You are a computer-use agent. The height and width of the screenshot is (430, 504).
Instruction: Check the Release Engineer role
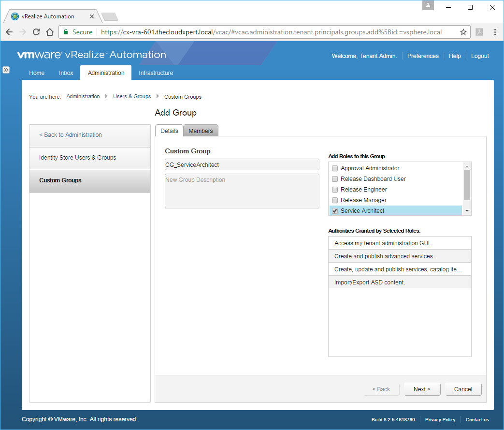click(335, 190)
